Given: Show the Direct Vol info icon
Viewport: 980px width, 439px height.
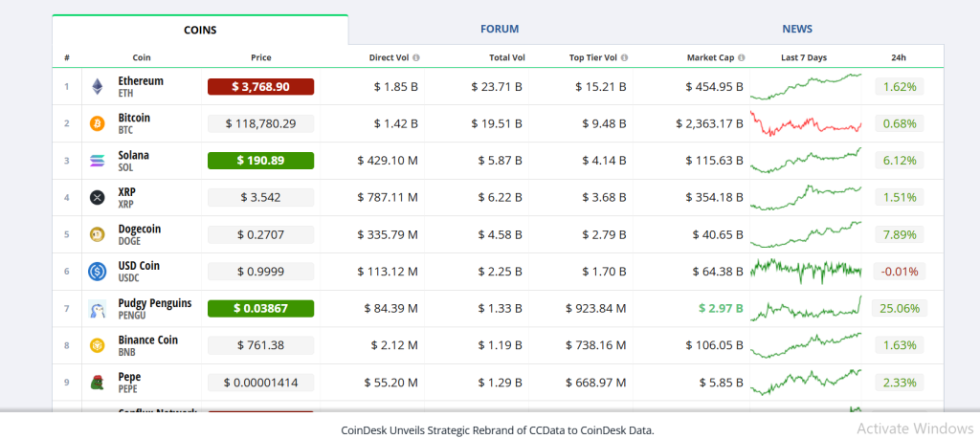Looking at the screenshot, I should pyautogui.click(x=416, y=57).
